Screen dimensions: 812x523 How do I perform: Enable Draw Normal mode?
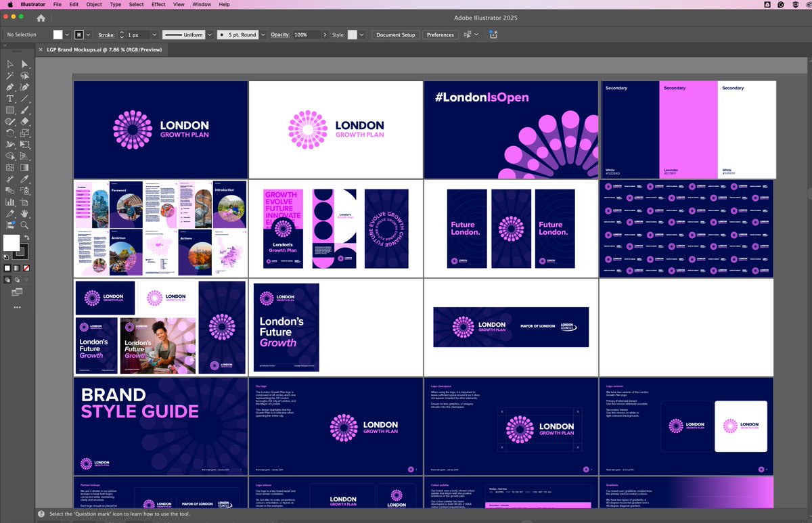tap(7, 279)
